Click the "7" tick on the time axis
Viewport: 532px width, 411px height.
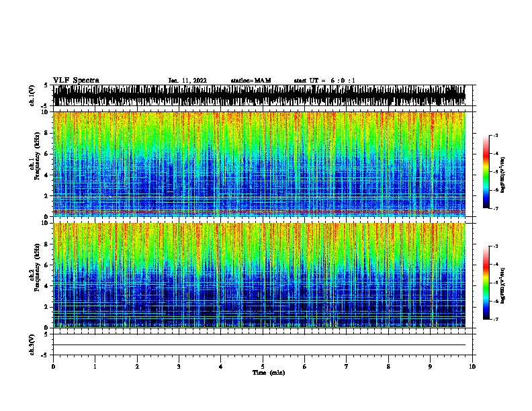click(x=347, y=367)
